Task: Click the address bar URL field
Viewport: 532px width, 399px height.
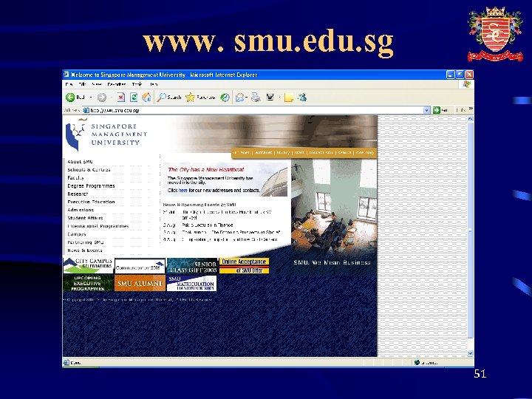Action: [256, 110]
